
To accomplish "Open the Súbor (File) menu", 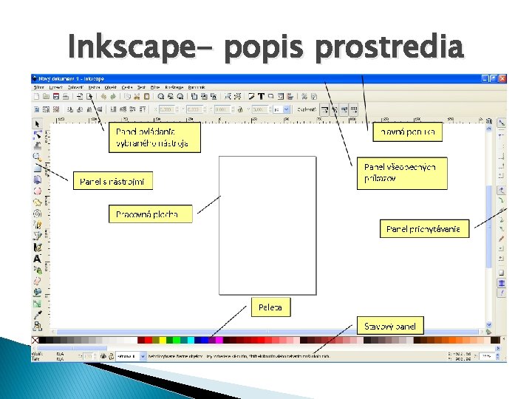I will point(38,87).
